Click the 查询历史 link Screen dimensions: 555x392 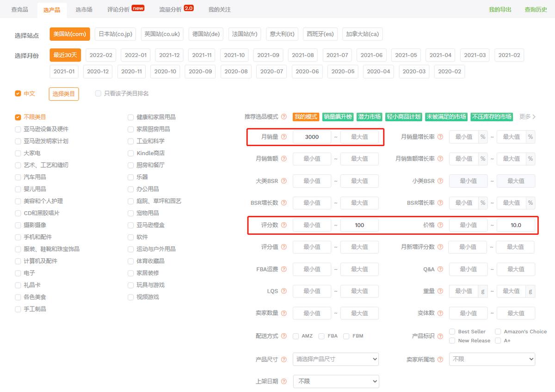(x=535, y=9)
